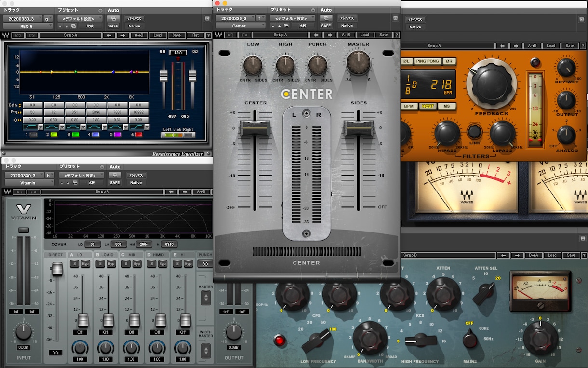Click the バイパス bypass button on Vitamin window

pyautogui.click(x=136, y=175)
